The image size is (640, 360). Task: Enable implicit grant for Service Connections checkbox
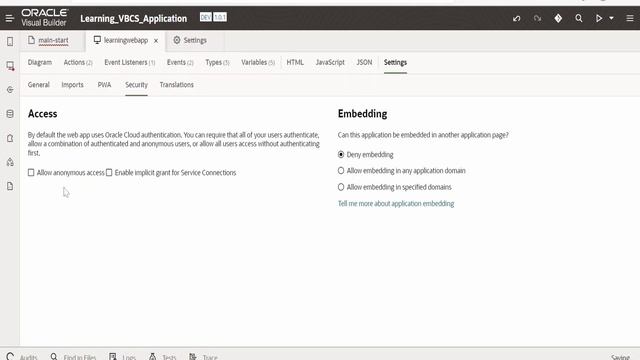pos(109,173)
